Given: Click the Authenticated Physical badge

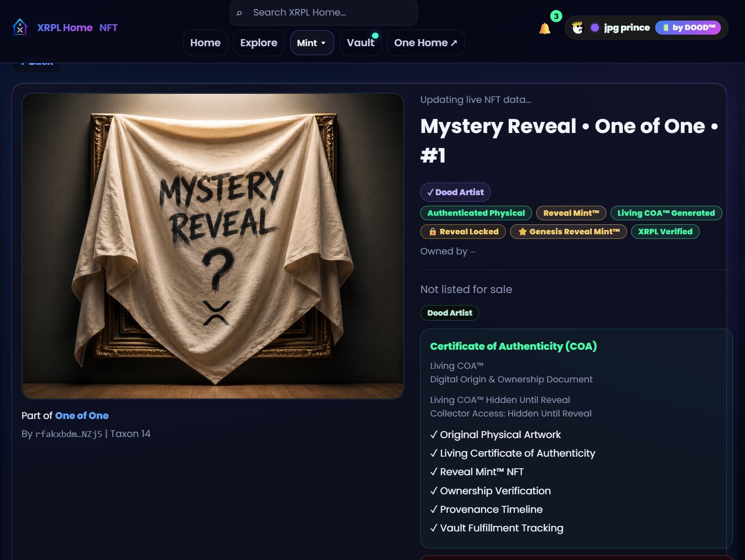Looking at the screenshot, I should click(476, 213).
